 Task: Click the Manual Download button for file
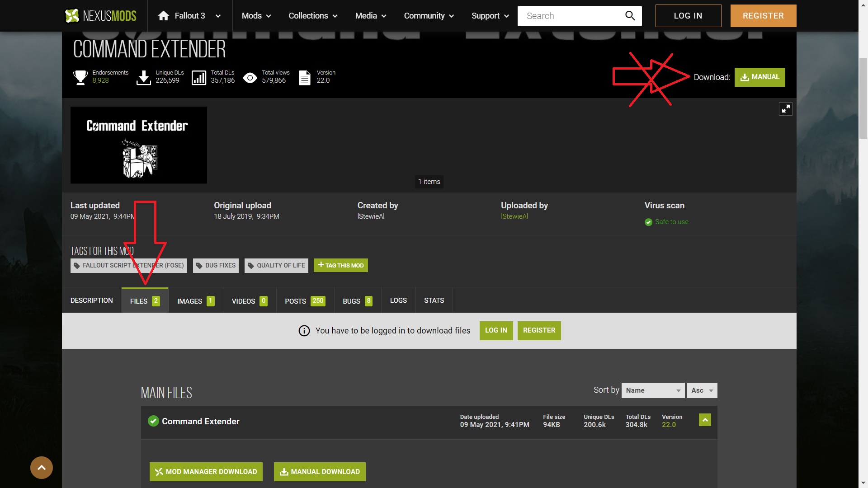pos(320,472)
